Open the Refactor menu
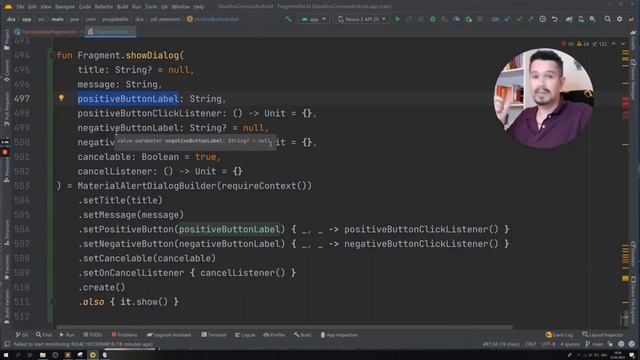Viewport: 640px width, 360px height. (x=104, y=7)
